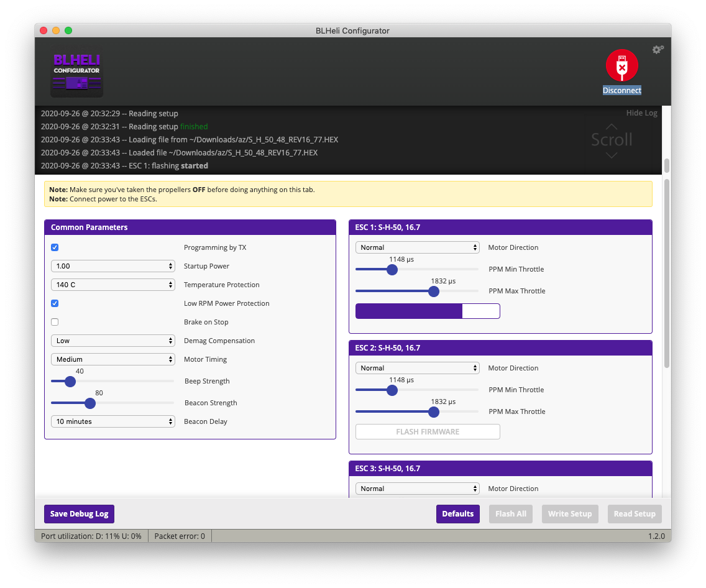The width and height of the screenshot is (706, 588).
Task: Click the Disconnect label
Action: 622,91
